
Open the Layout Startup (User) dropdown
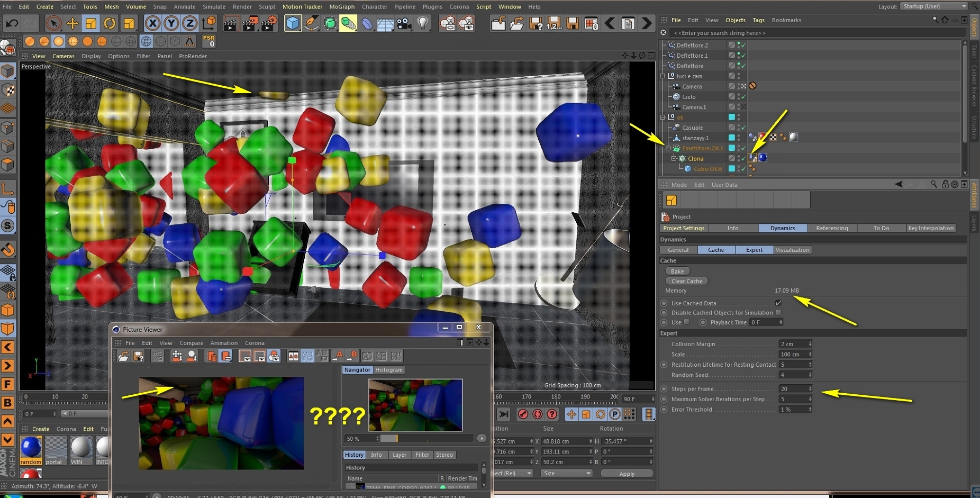934,6
